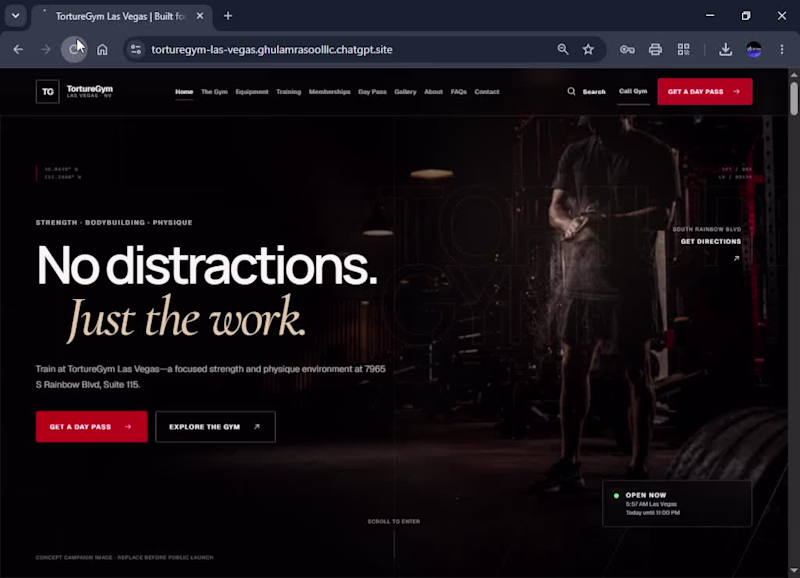Open the FAQs nav item
800x578 pixels.
pos(459,92)
